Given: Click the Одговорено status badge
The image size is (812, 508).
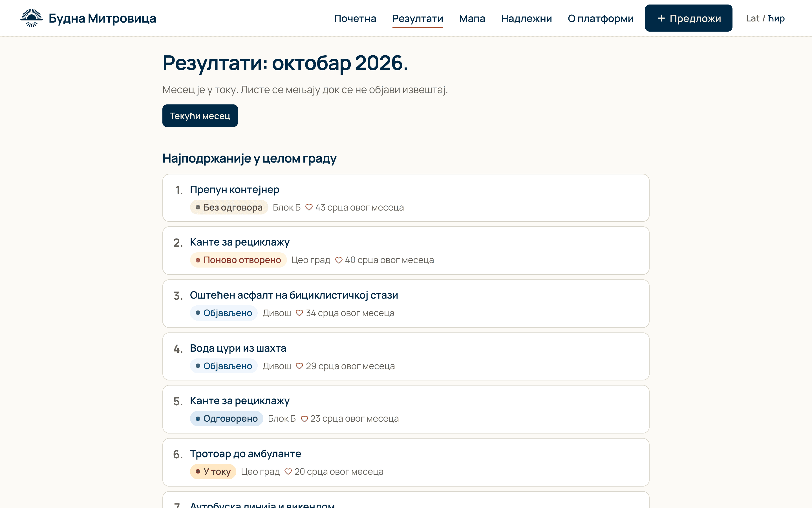Looking at the screenshot, I should tap(226, 419).
